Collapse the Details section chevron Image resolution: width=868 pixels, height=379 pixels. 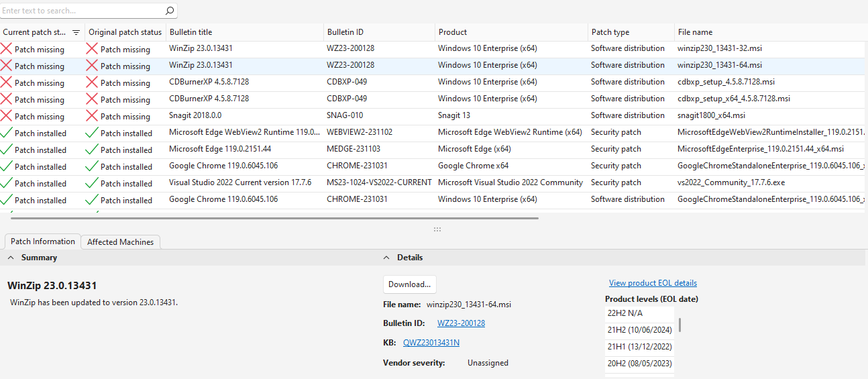point(386,258)
